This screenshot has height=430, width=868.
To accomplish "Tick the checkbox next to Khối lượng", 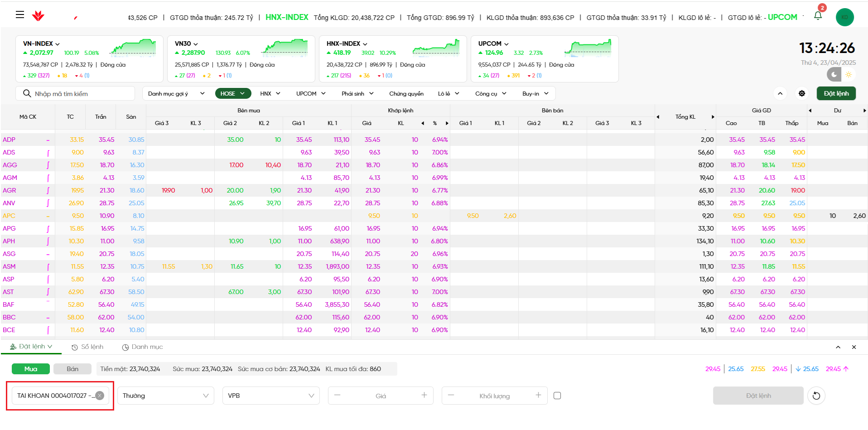I will [557, 396].
